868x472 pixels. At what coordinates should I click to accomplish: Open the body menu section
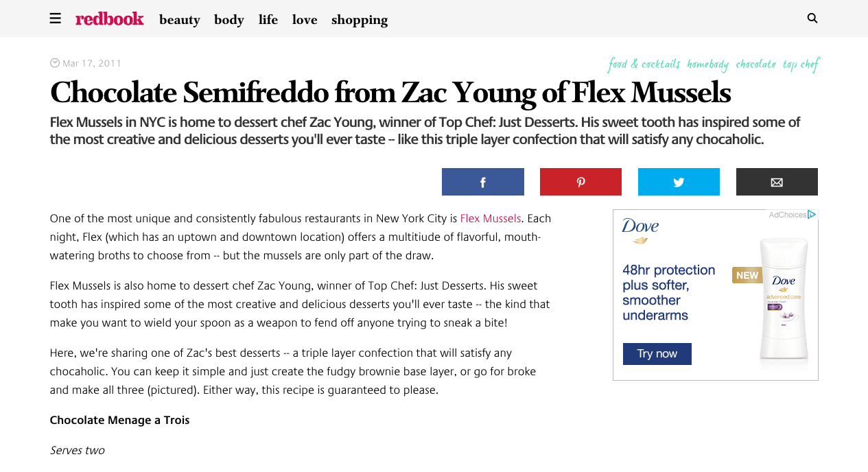click(x=229, y=20)
